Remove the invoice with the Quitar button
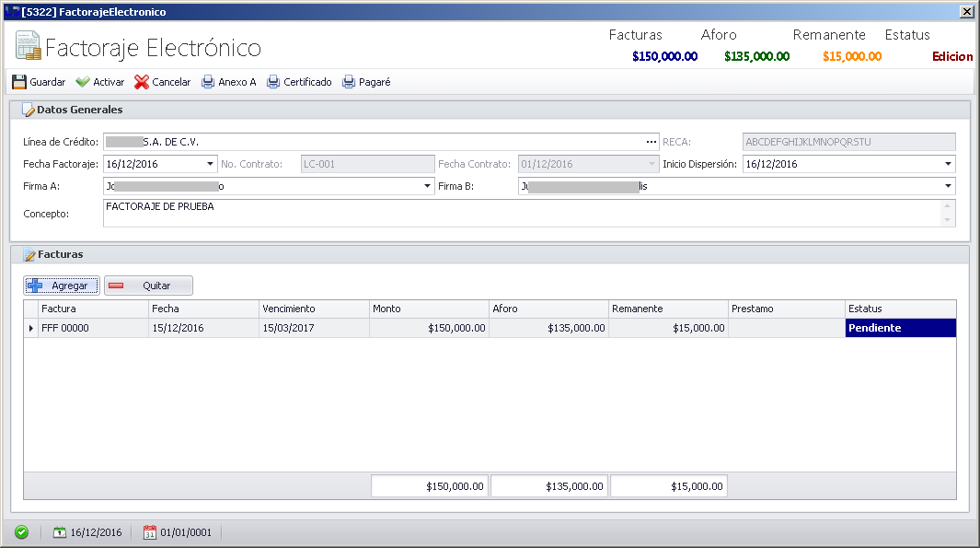980x548 pixels. pos(148,286)
